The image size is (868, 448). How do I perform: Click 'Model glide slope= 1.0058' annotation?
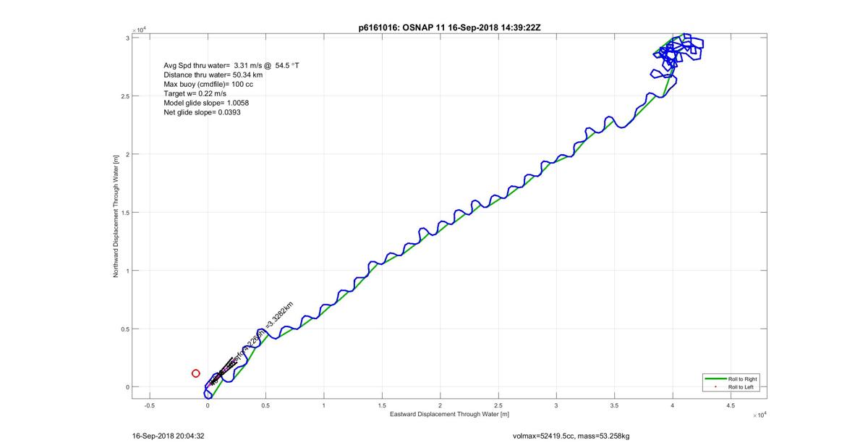point(206,103)
